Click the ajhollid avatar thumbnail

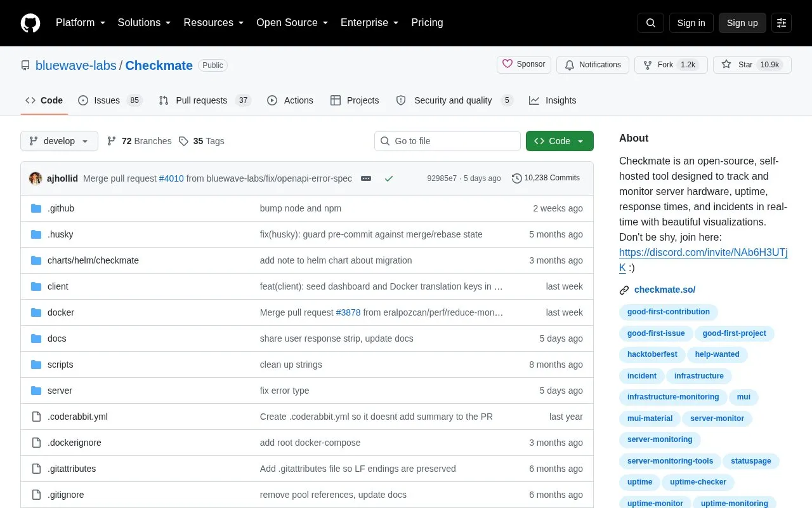point(36,178)
